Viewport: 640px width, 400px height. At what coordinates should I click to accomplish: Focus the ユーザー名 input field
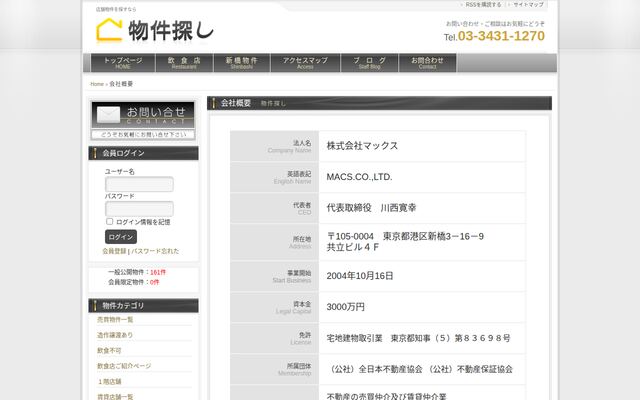click(139, 184)
